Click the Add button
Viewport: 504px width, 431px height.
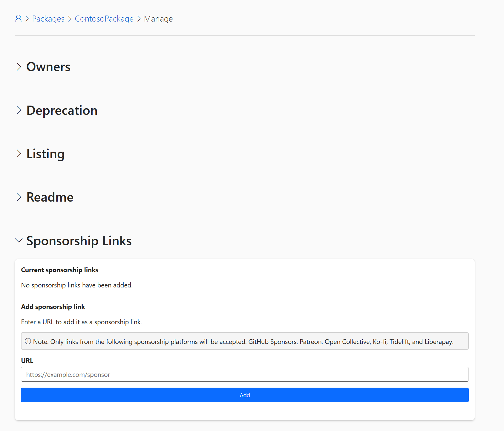pyautogui.click(x=244, y=395)
